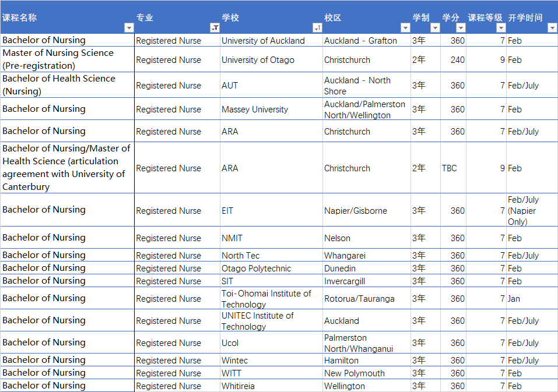Screen dimensions: 558x392
Task: Select the UNITEC Institute of Technology cell
Action: point(271,320)
